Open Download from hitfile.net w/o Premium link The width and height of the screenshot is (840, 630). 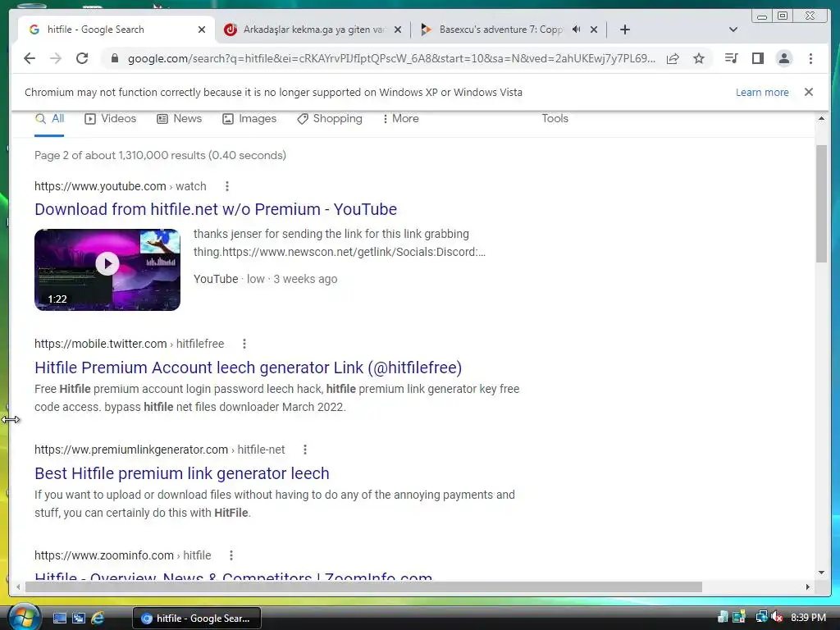coord(216,209)
